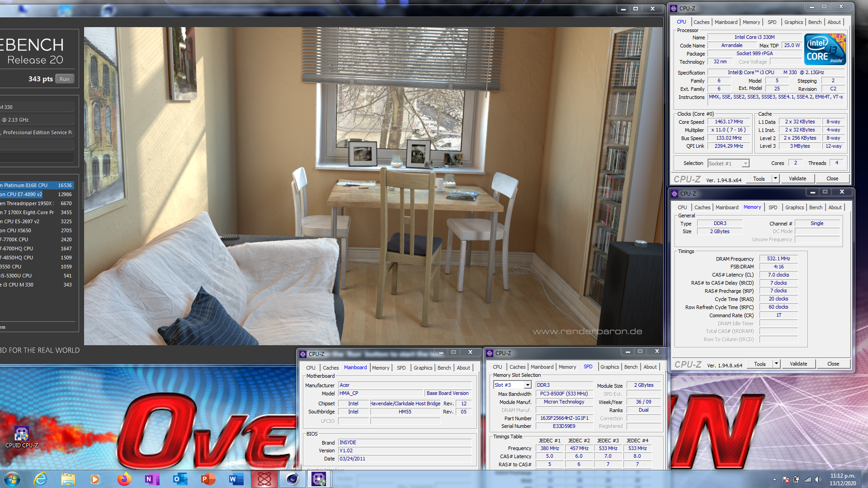Open Tools dropdown arrow in CPU window
Viewport: 868px width, 488px height.
775,178
